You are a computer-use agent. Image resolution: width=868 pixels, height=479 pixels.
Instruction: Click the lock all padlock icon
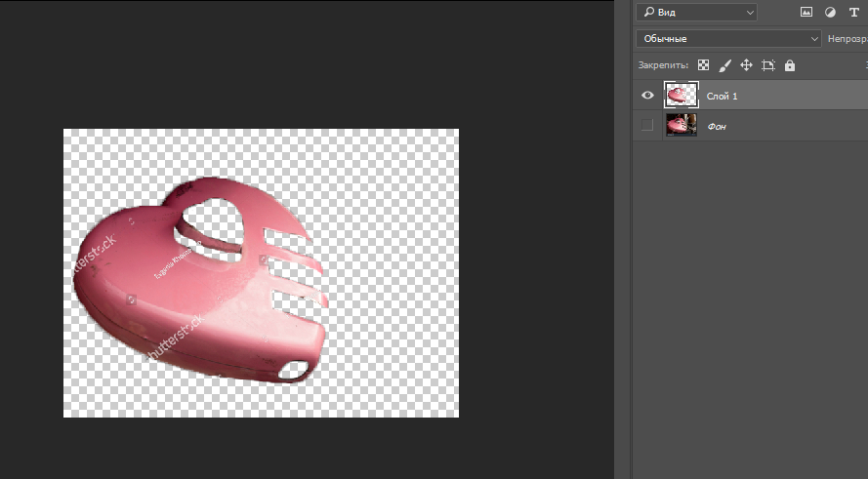tap(790, 65)
